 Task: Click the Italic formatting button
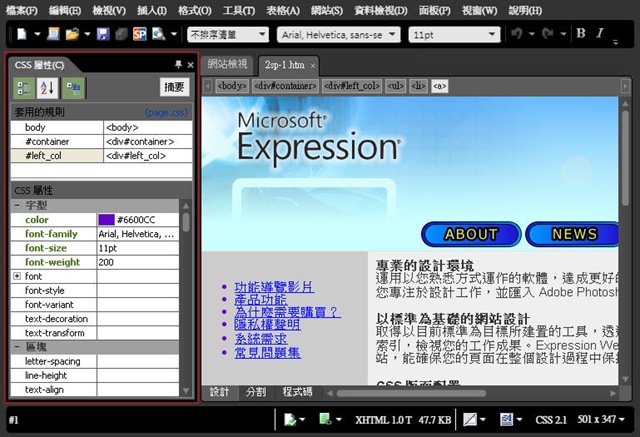coord(601,34)
